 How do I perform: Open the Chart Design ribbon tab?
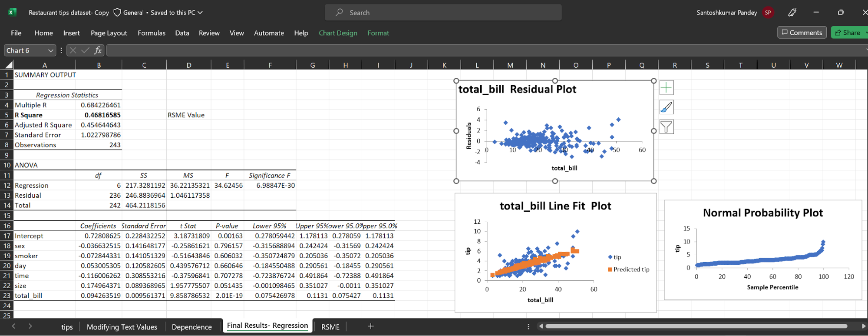(338, 33)
